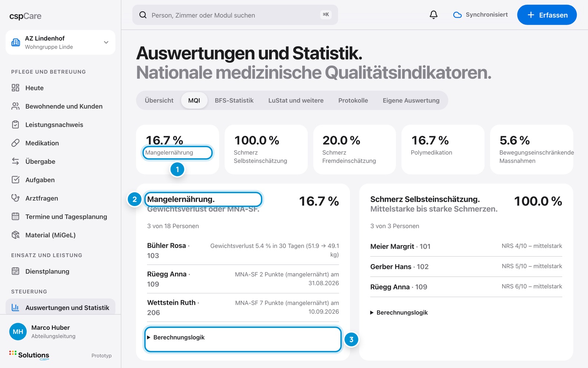588x368 pixels.
Task: Click the Dienstplanung calendar icon
Action: pyautogui.click(x=15, y=271)
